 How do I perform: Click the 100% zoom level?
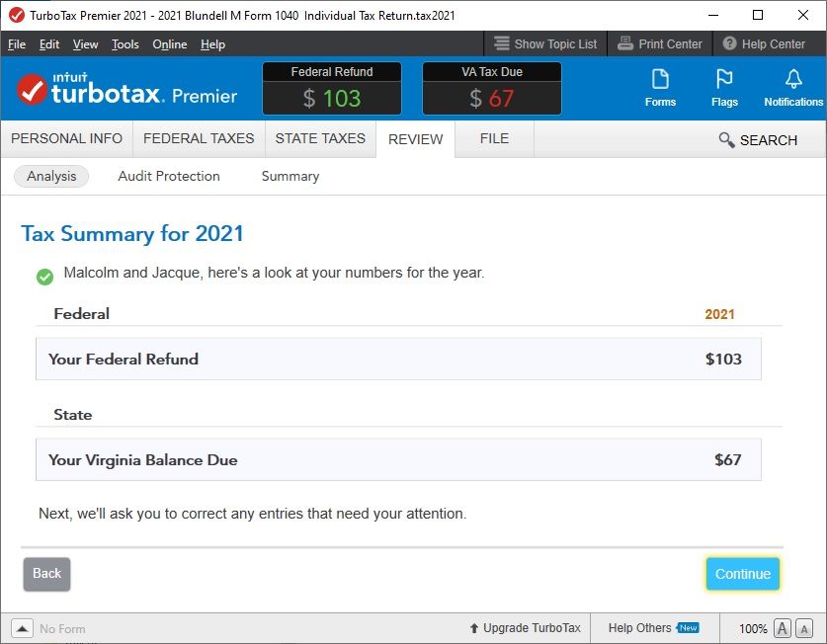click(x=753, y=629)
